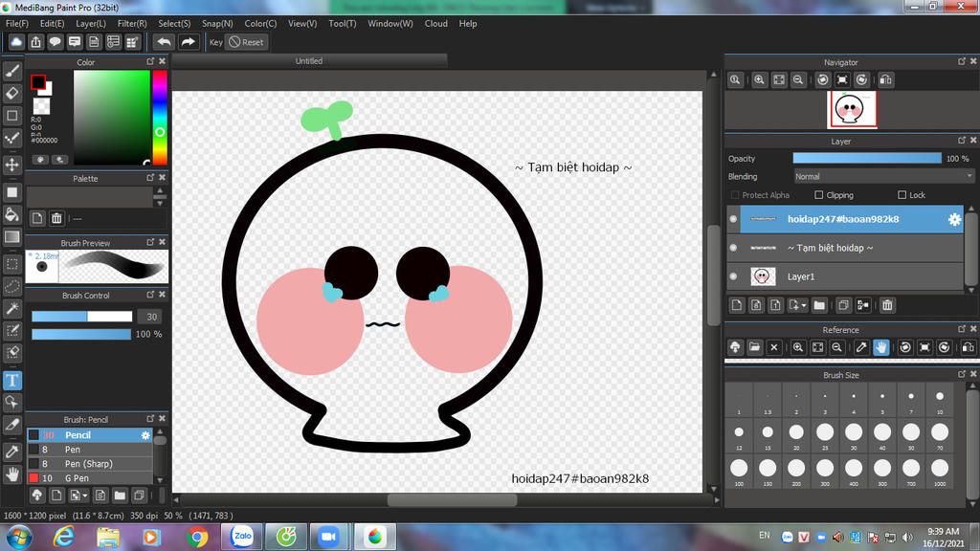
Task: Add a new layer in the Layer panel
Action: (737, 305)
